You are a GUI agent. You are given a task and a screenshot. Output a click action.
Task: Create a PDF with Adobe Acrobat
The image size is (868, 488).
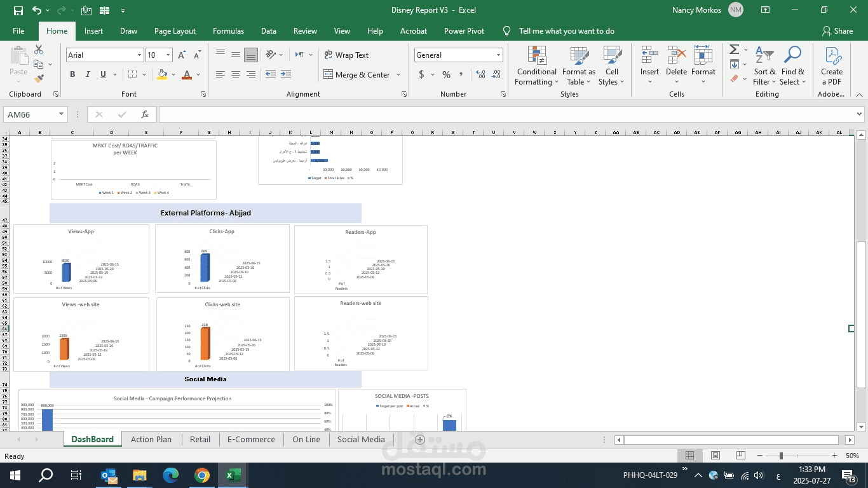[x=832, y=65]
